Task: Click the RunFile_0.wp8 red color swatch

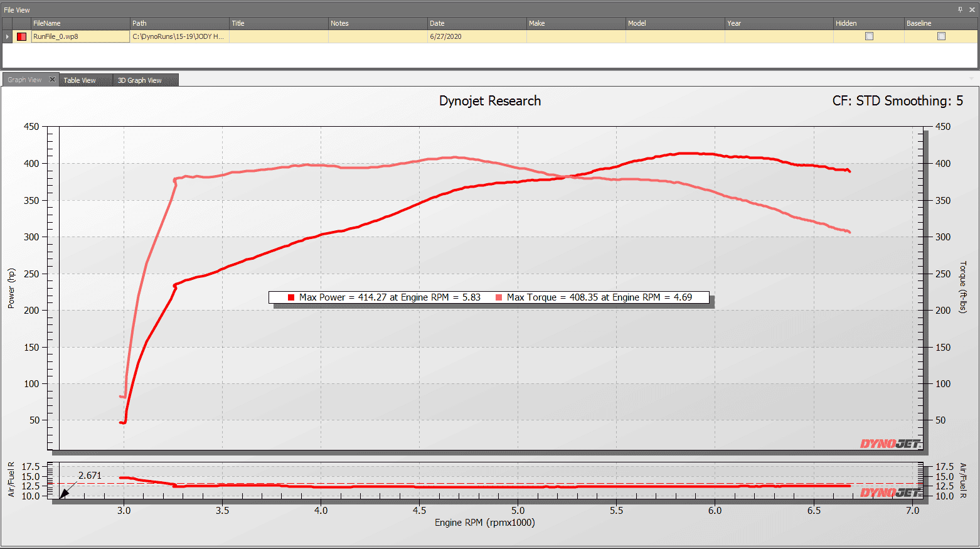Action: point(21,36)
